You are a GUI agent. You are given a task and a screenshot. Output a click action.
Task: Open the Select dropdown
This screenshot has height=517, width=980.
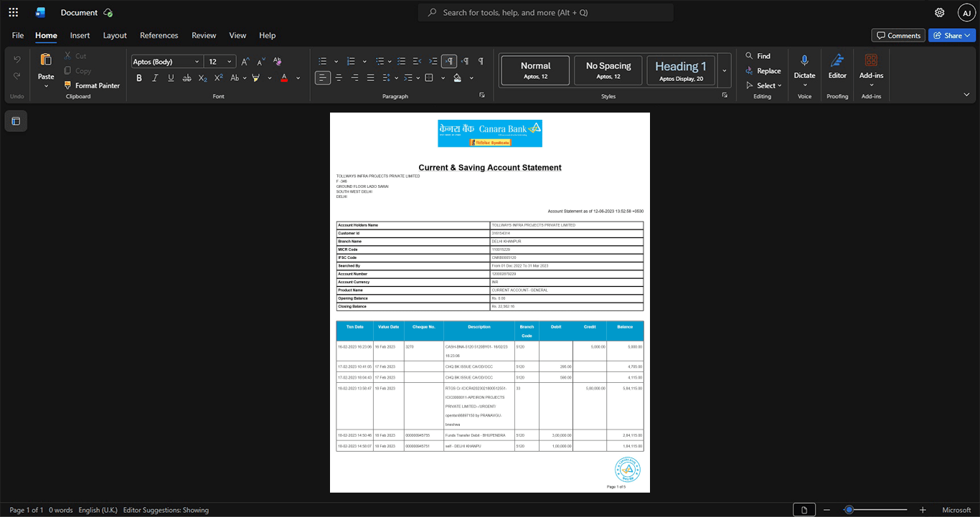tap(763, 85)
